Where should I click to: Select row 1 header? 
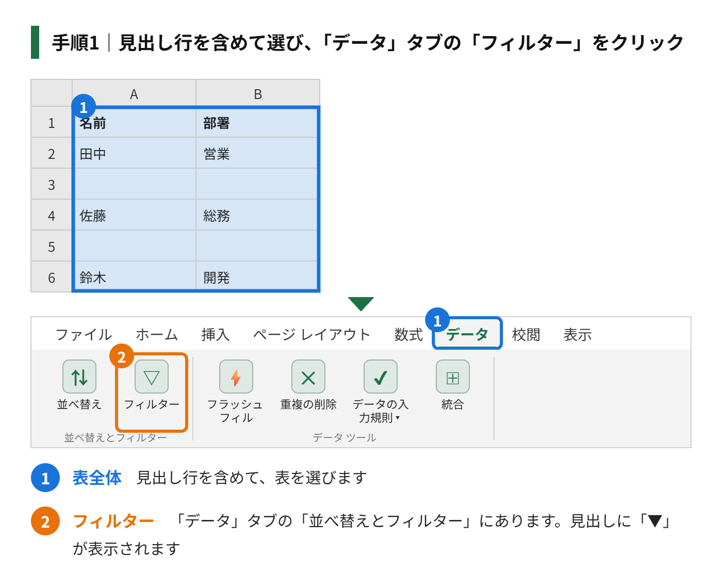(x=52, y=122)
